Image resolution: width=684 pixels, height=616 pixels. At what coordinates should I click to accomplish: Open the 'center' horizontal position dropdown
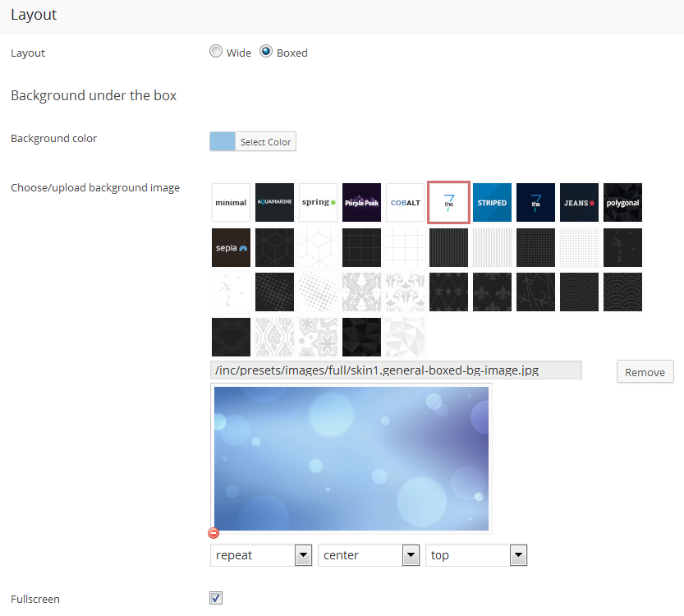369,555
